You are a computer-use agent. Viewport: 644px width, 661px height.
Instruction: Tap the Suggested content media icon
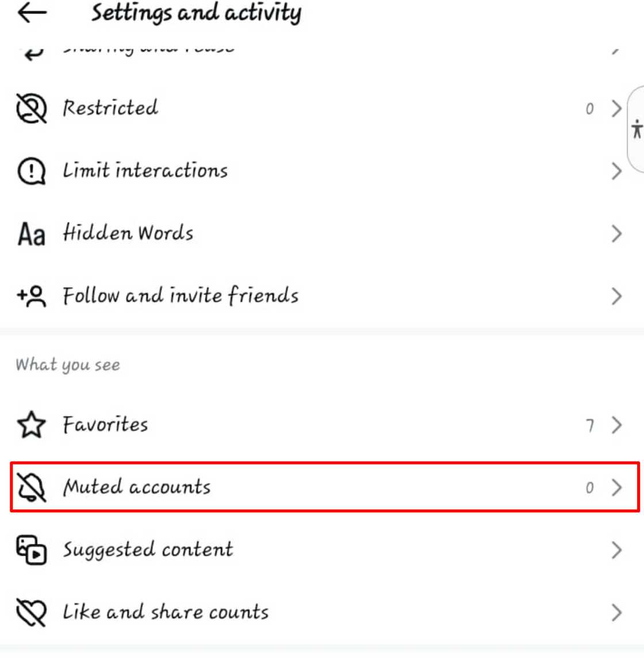pyautogui.click(x=32, y=549)
